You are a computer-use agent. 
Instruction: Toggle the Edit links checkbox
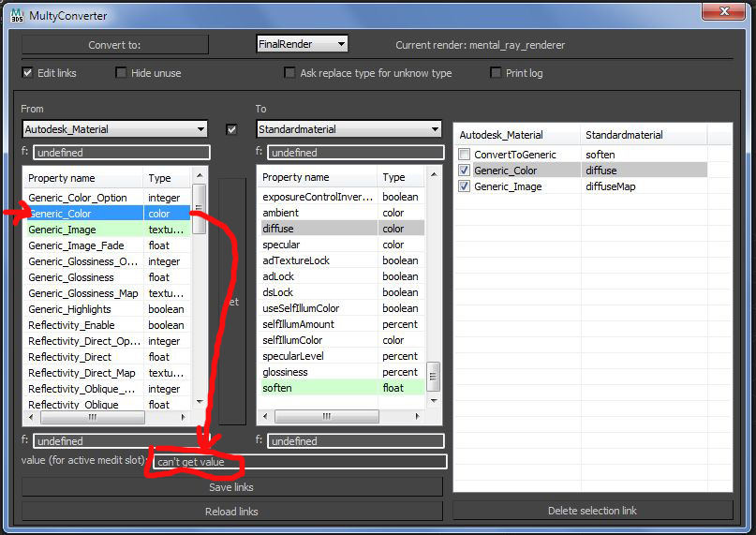(28, 73)
